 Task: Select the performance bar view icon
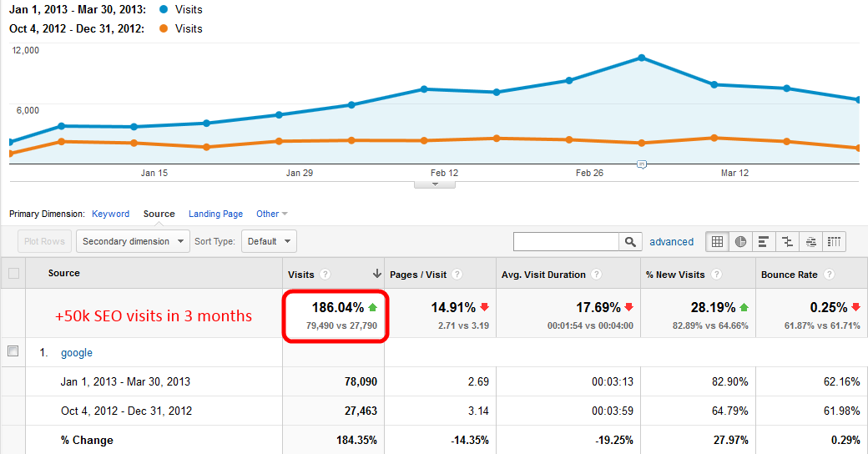pos(764,242)
